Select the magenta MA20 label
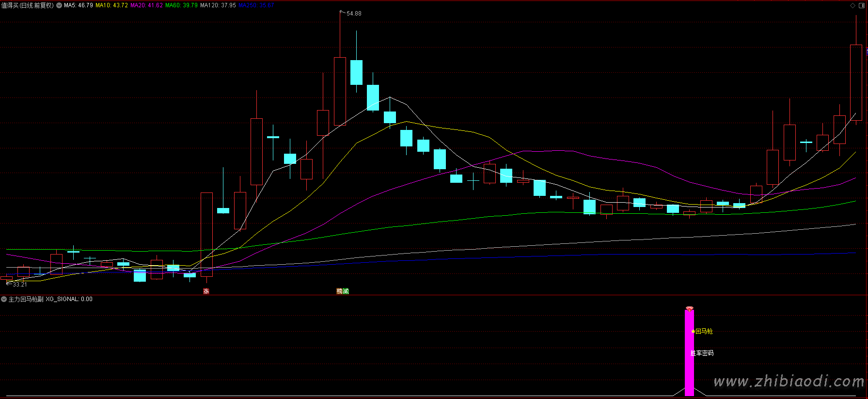 [146, 5]
